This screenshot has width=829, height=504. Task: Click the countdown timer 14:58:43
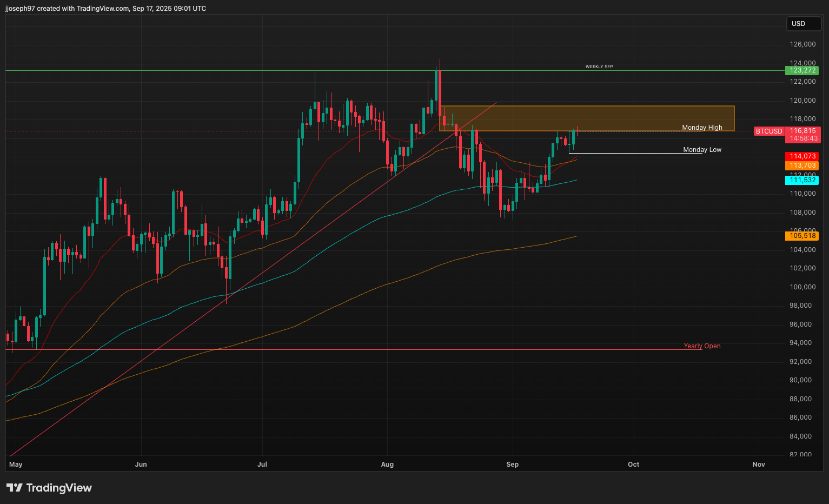click(802, 138)
